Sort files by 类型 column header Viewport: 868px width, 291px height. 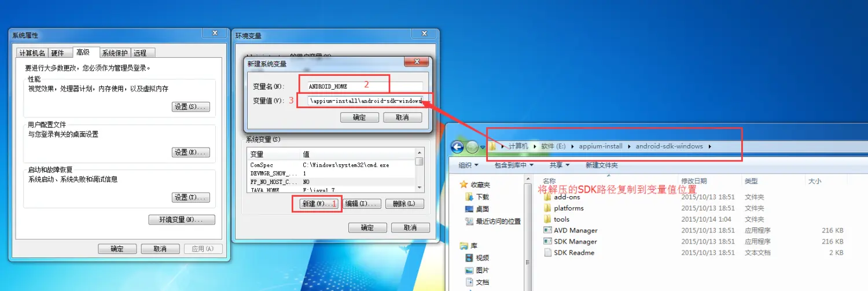[751, 181]
